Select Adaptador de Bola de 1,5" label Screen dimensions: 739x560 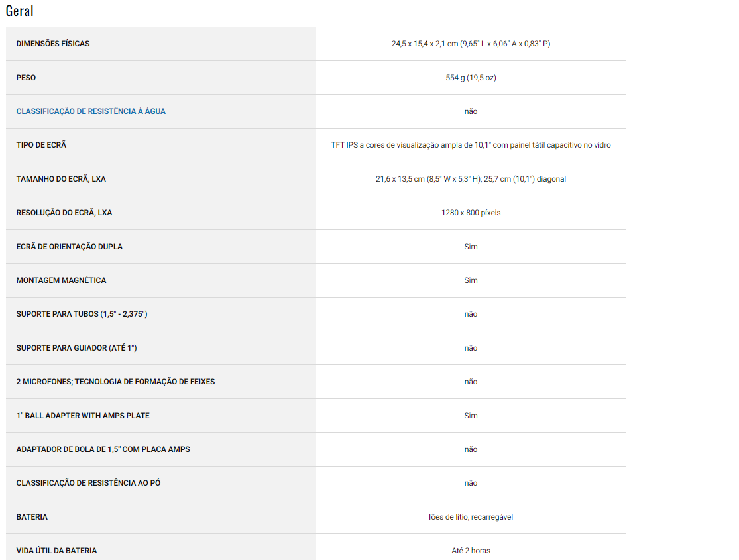click(103, 449)
